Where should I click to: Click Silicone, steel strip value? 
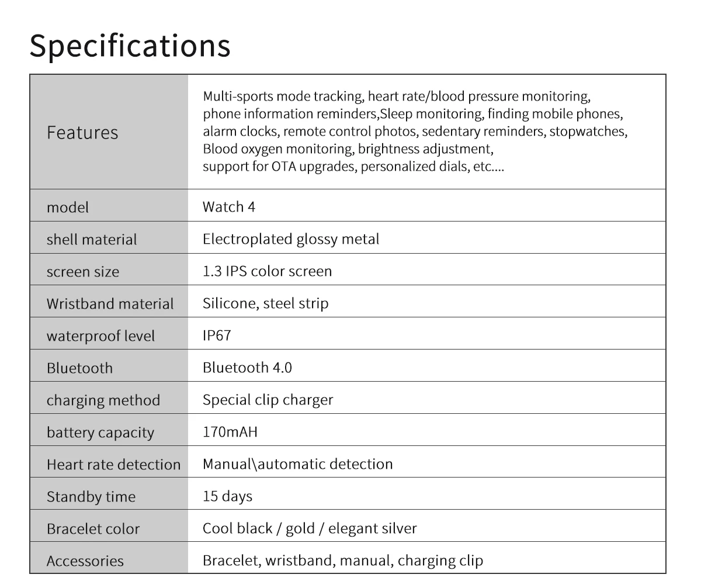coord(265,303)
